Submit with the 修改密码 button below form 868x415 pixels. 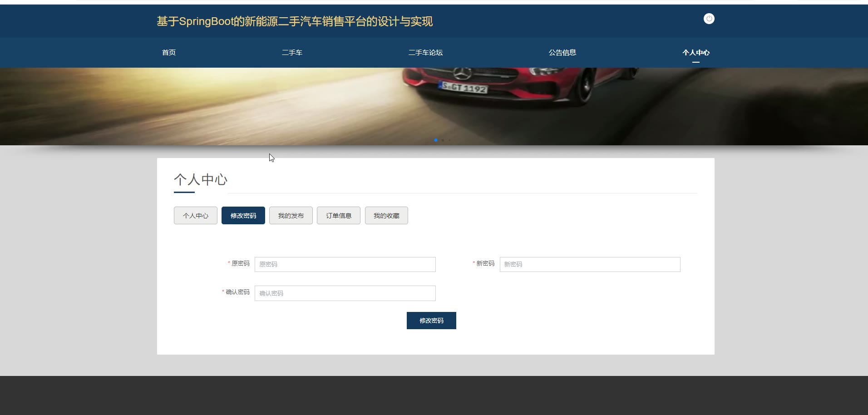431,321
